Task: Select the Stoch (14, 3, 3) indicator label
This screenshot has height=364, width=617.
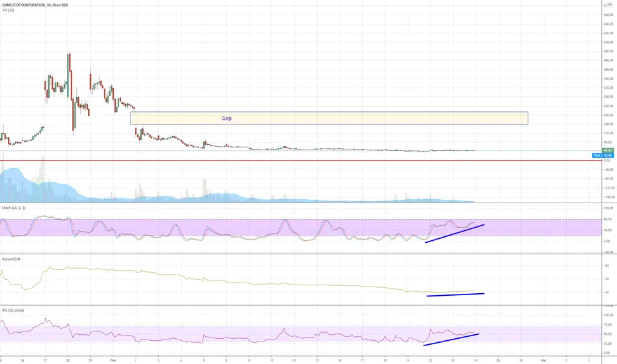Action: click(14, 208)
